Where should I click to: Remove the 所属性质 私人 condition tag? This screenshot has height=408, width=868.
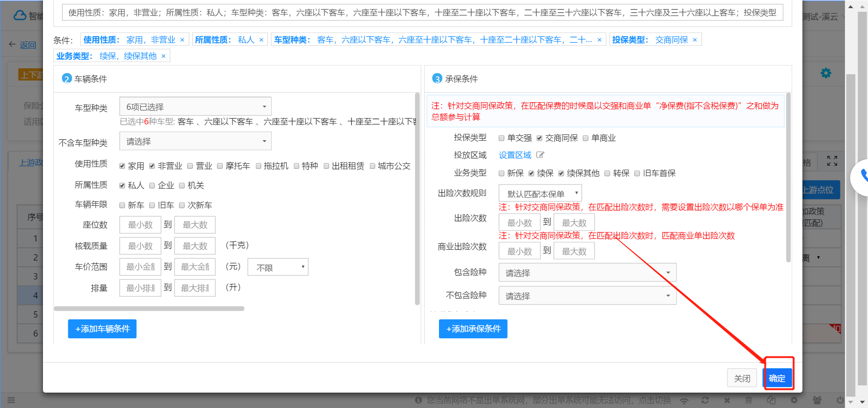(261, 40)
